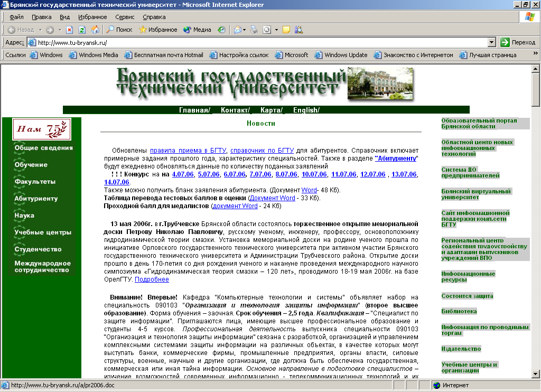Click the university building photo in header

point(380,84)
